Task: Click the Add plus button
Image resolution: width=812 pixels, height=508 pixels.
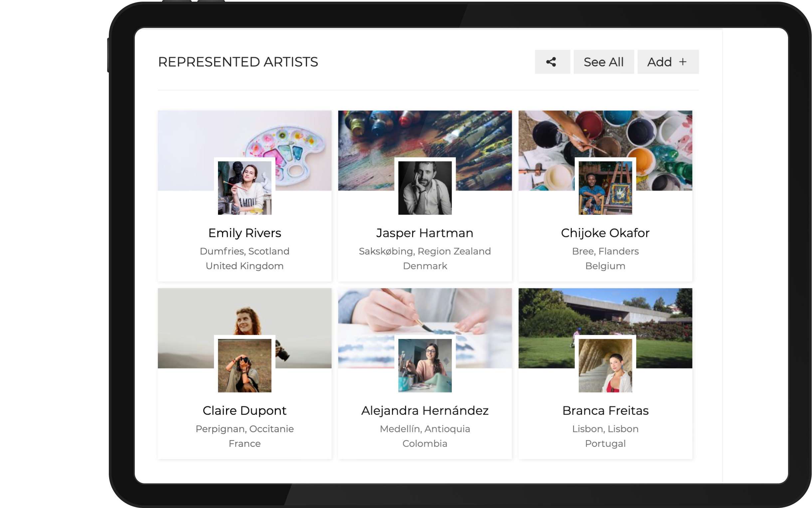Action: tap(668, 62)
